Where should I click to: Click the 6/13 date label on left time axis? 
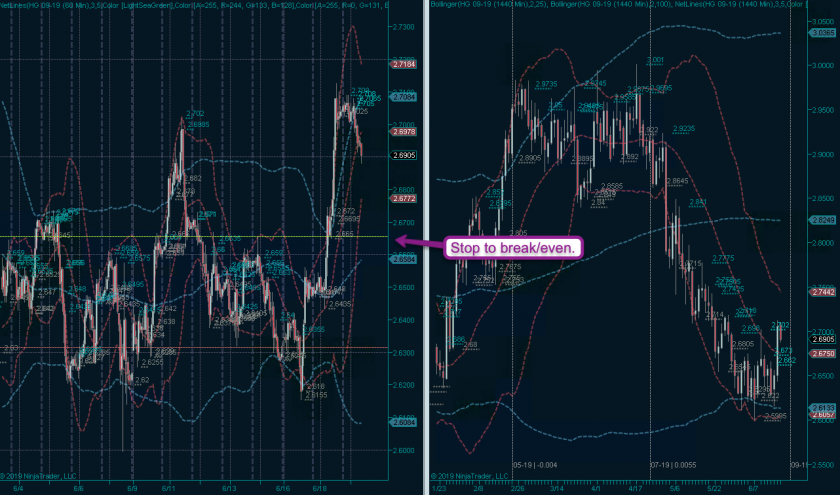(x=229, y=489)
